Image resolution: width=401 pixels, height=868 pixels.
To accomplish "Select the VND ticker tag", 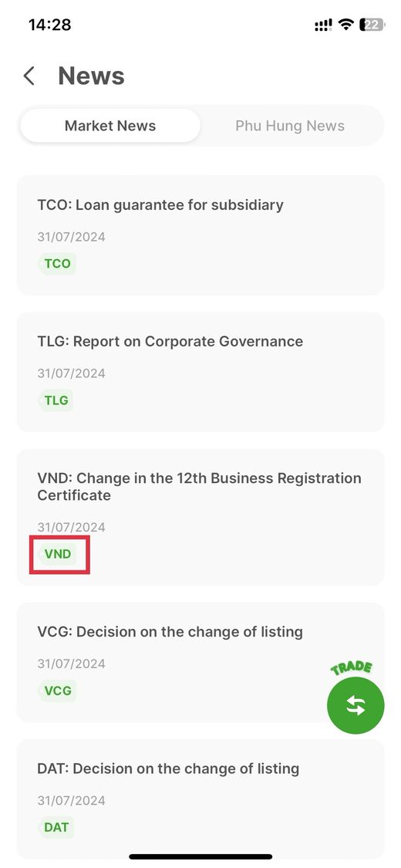I will coord(58,553).
